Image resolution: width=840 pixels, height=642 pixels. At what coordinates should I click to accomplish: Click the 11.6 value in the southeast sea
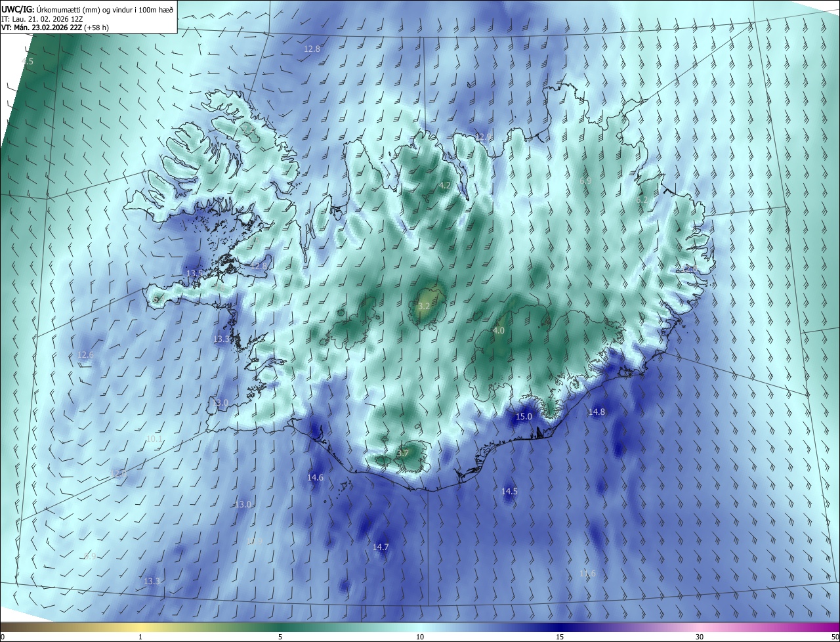tap(588, 573)
